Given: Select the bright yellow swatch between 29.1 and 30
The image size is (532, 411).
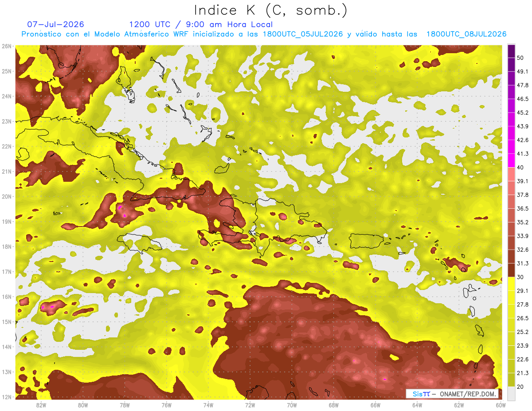Looking at the screenshot, I should 511,284.
